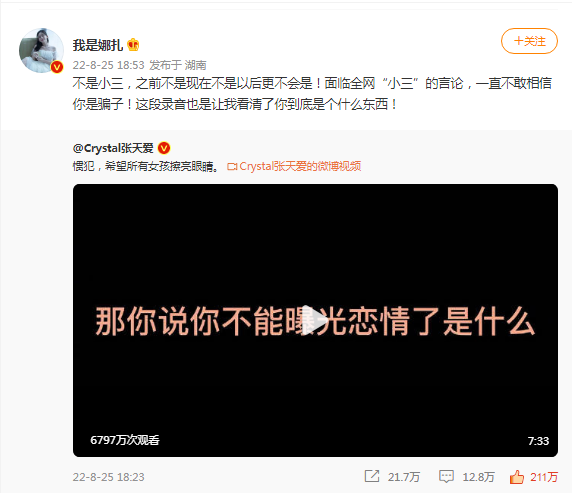572x493 pixels.
Task: Click the gold crown member badge
Action: [x=133, y=45]
